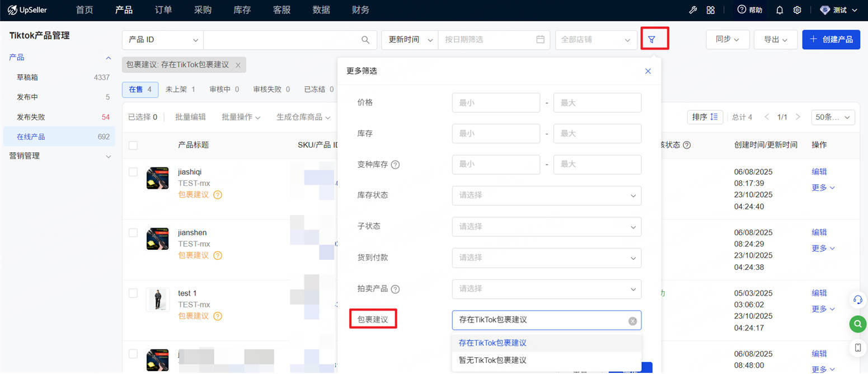Click the jiashiqi 包裹建议 info icon
868x374 pixels.
(218, 195)
